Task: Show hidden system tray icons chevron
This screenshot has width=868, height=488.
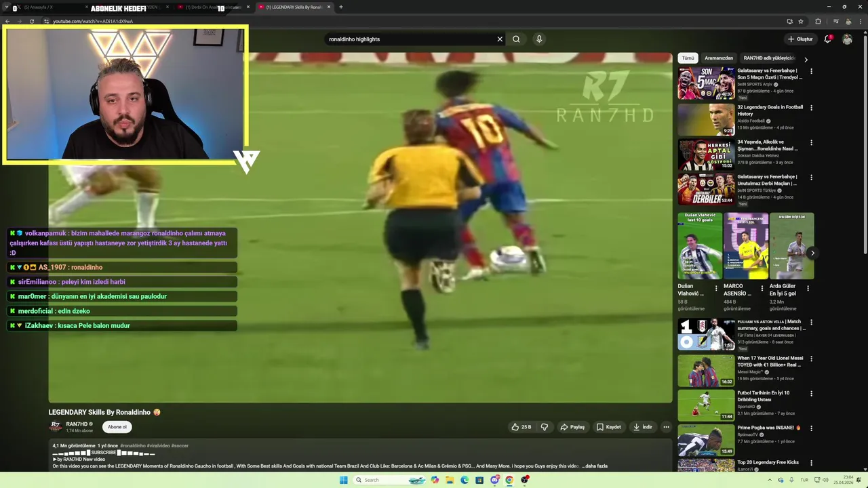Action: coord(769,480)
